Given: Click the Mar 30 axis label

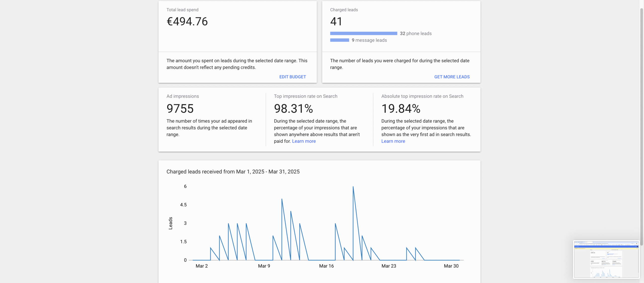Looking at the screenshot, I should click(451, 266).
